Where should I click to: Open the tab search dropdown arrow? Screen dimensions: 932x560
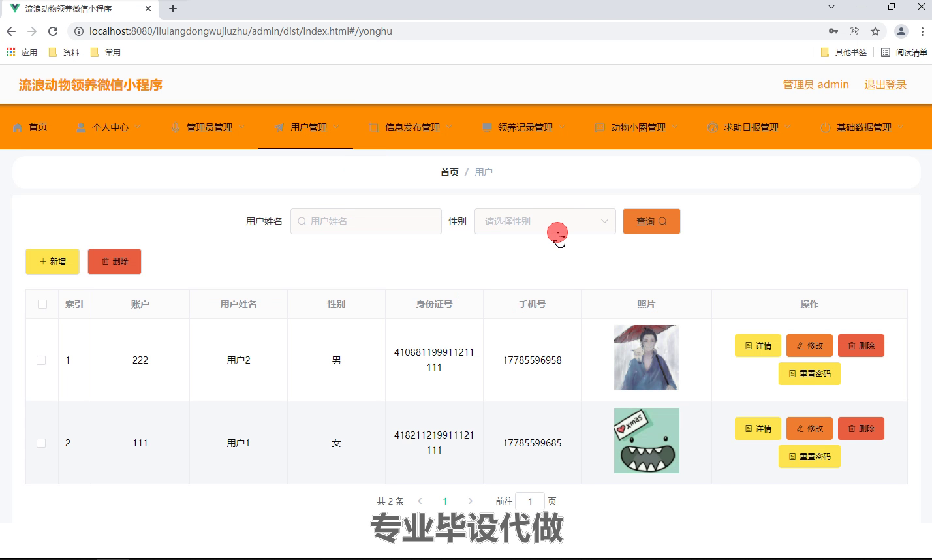(x=831, y=7)
